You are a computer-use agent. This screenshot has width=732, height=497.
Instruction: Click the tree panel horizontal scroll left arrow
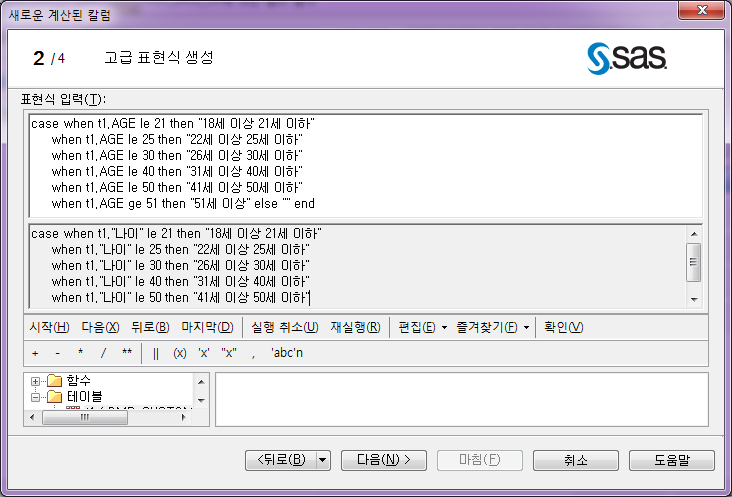click(32, 417)
